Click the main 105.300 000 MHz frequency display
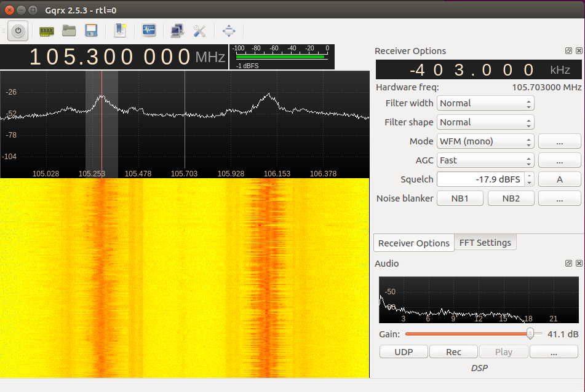This screenshot has height=392, width=585. click(x=114, y=57)
